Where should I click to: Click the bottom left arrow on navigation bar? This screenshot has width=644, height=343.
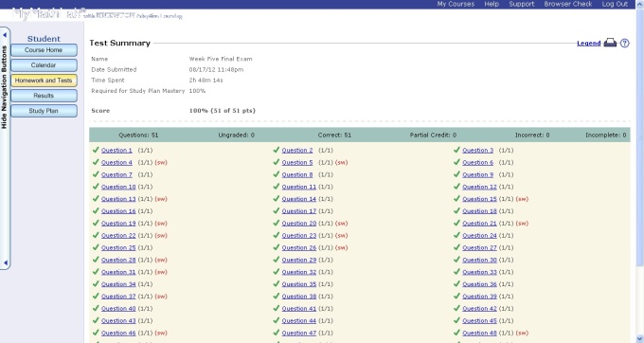point(5,262)
